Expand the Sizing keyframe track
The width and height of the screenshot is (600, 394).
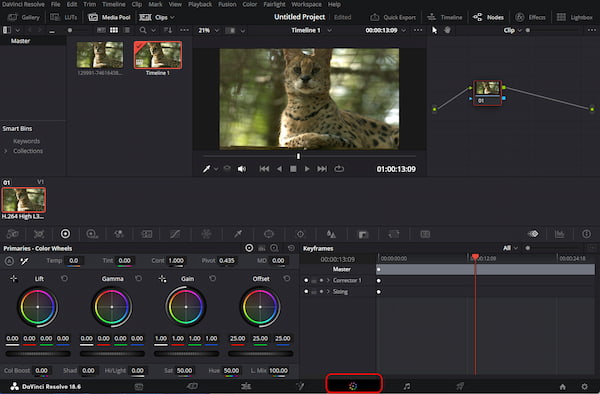point(328,291)
